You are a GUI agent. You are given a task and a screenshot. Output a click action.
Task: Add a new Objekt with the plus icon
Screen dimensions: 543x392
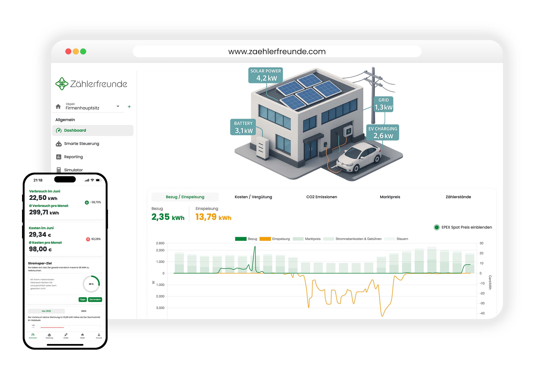(x=129, y=107)
